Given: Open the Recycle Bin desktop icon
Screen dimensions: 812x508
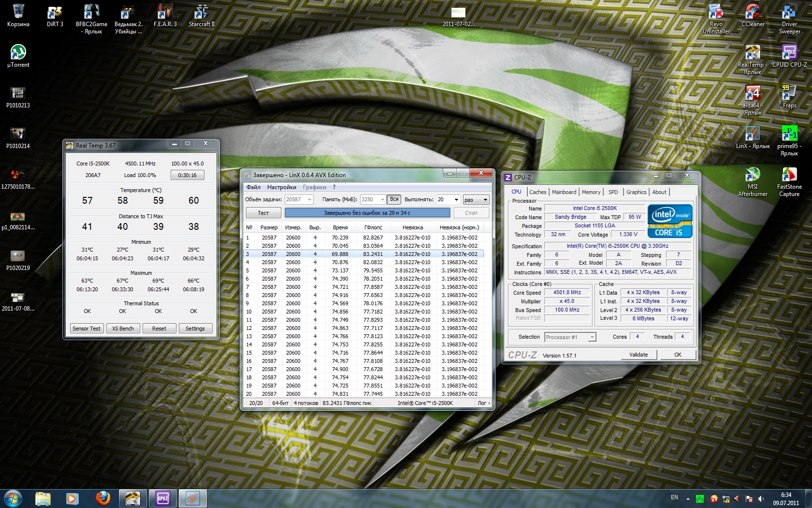Looking at the screenshot, I should tap(18, 15).
